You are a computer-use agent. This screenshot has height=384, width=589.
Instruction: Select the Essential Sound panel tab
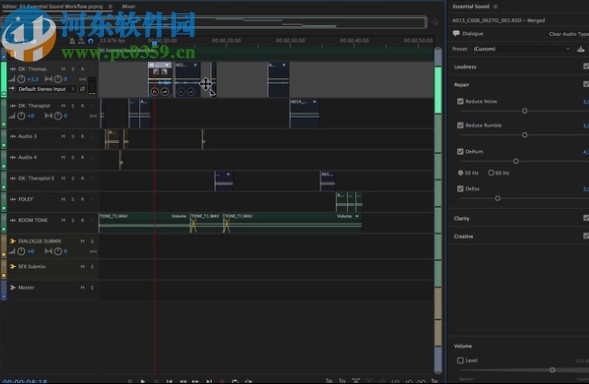pos(471,6)
